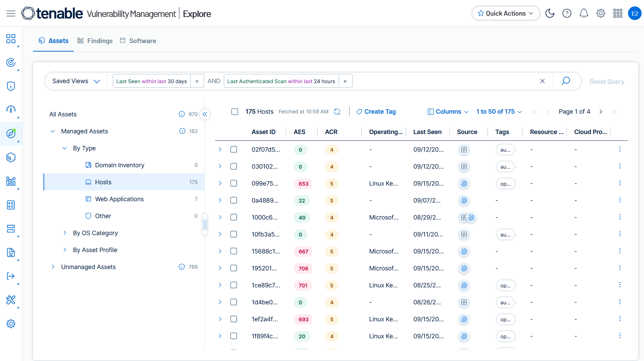
Task: Open the au... tag on row 02f07d5
Action: click(505, 150)
